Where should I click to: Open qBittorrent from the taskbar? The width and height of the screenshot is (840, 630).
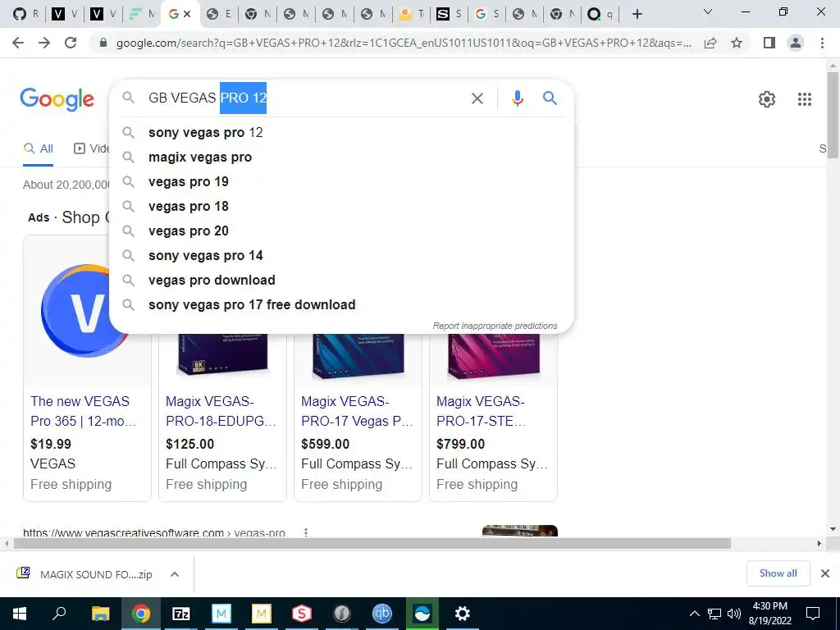(382, 614)
